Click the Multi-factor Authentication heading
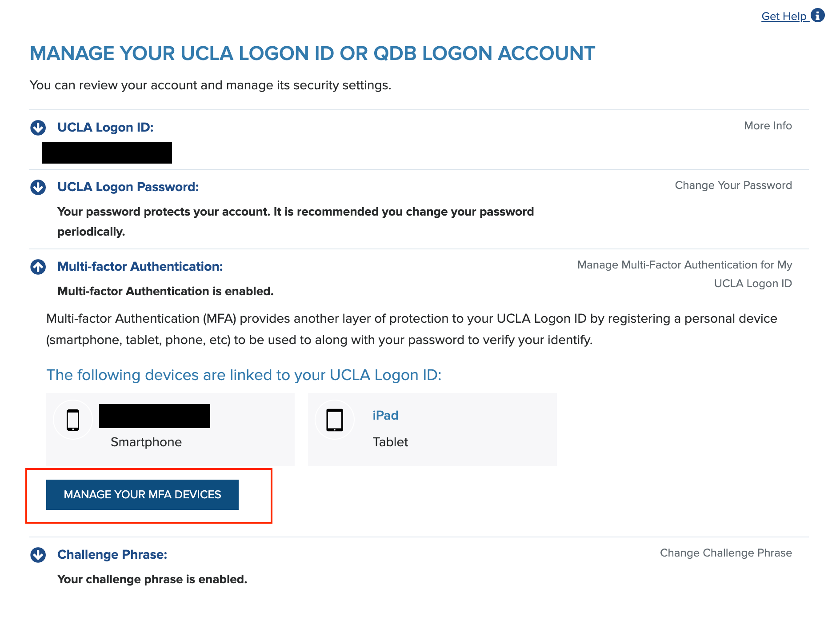 click(140, 267)
